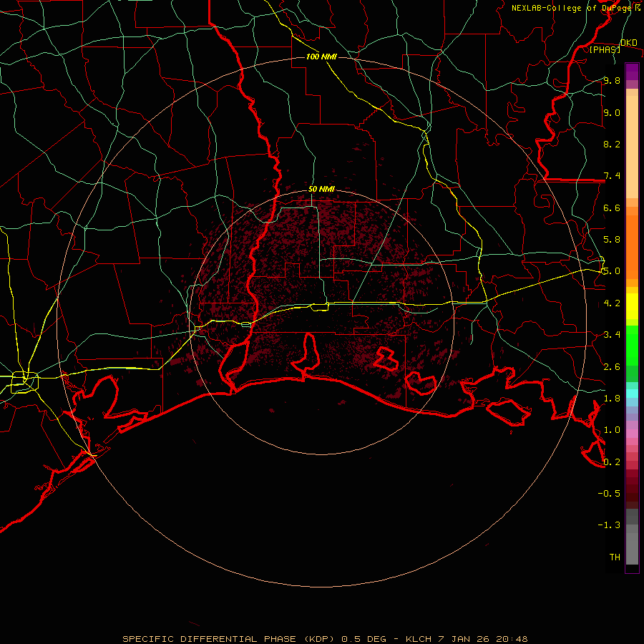
Task: Pick the cyan swatch beside the 1.8 value
Action: [632, 394]
